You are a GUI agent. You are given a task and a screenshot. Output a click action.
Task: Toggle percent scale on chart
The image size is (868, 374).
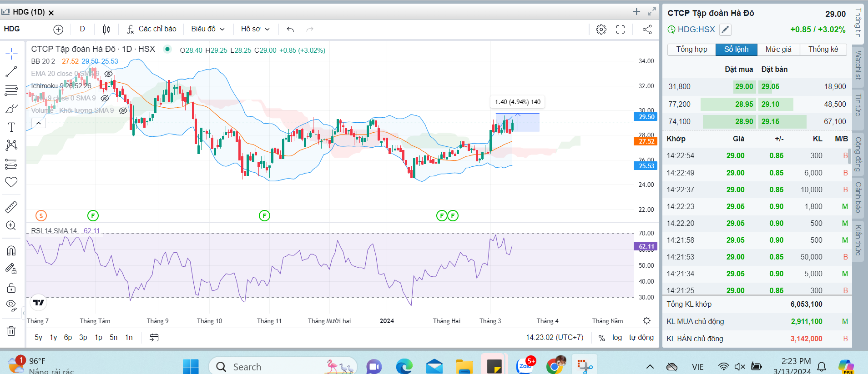pos(601,338)
